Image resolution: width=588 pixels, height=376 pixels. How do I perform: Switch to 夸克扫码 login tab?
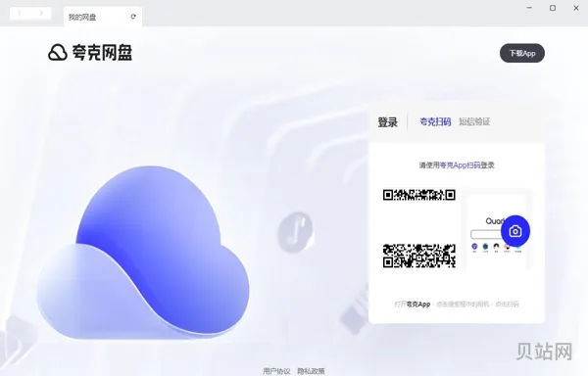pyautogui.click(x=435, y=121)
